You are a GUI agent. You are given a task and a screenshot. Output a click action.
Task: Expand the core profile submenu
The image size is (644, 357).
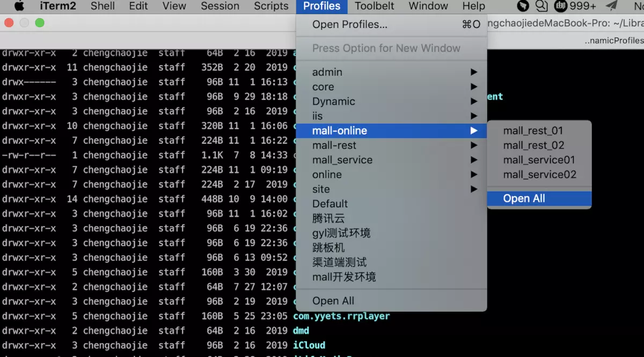(x=391, y=86)
